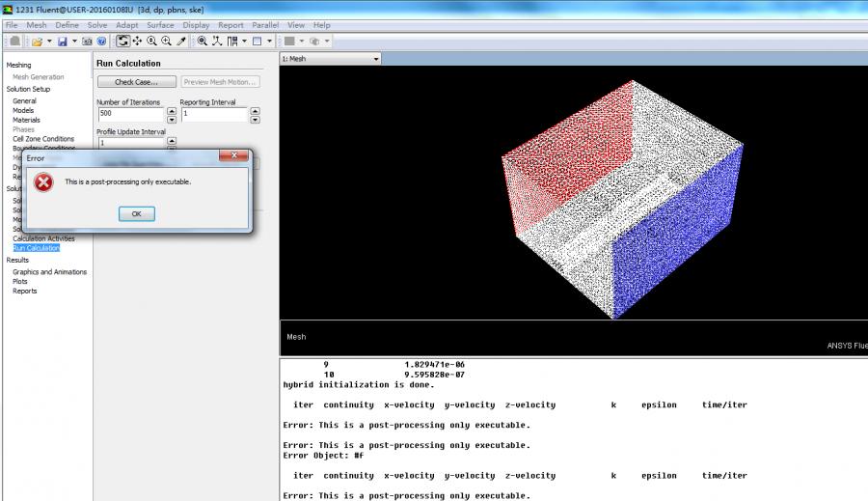The width and height of the screenshot is (868, 501).
Task: Select the zoom in/out magnifier tool
Action: (151, 41)
